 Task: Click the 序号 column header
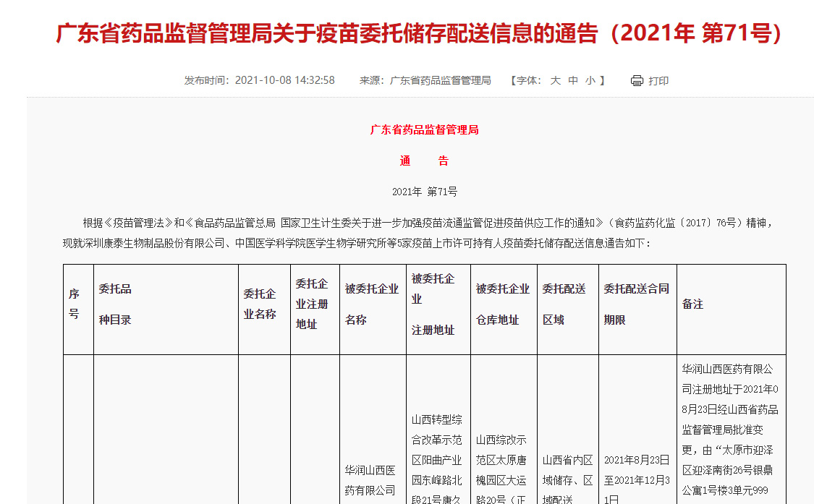pyautogui.click(x=74, y=304)
